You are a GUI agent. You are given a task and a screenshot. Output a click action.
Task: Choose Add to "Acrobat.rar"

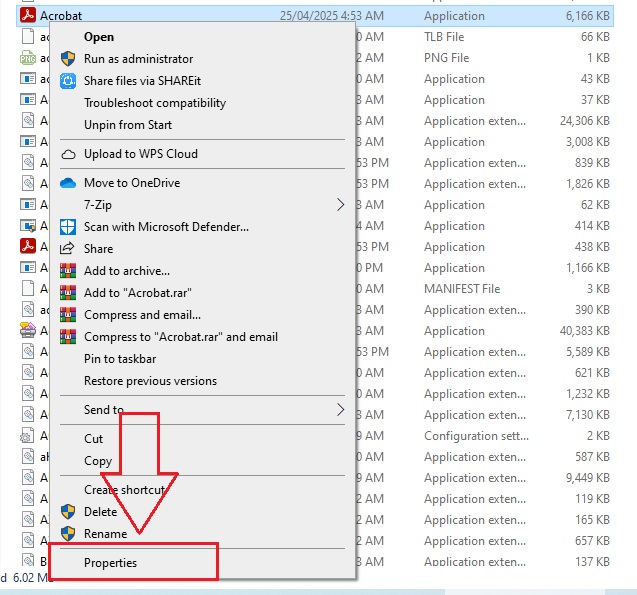[138, 293]
